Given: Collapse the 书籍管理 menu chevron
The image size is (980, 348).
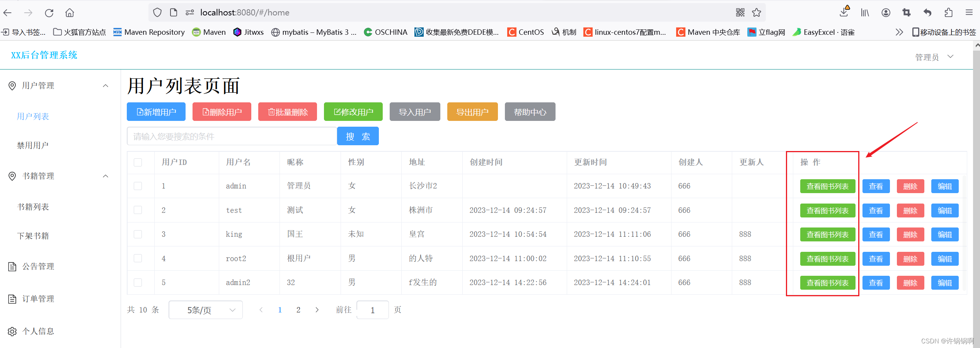Looking at the screenshot, I should (106, 176).
